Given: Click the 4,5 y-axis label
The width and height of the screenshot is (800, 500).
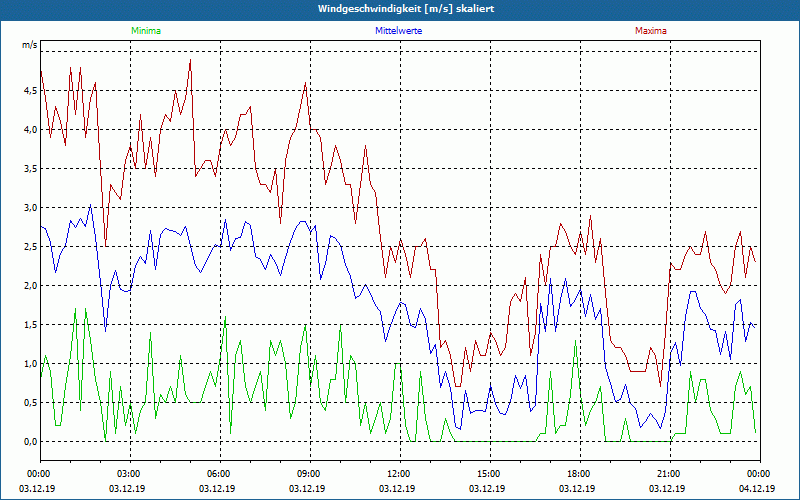Looking at the screenshot, I should [30, 91].
